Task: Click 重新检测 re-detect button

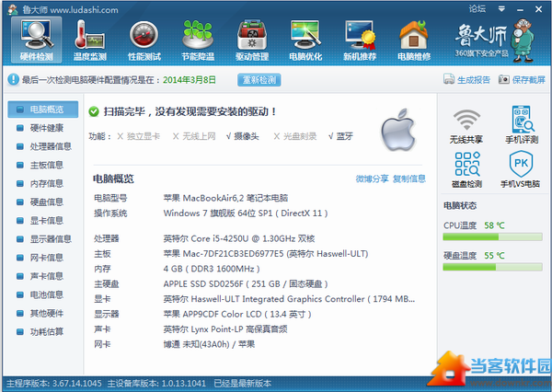Action: pos(259,80)
